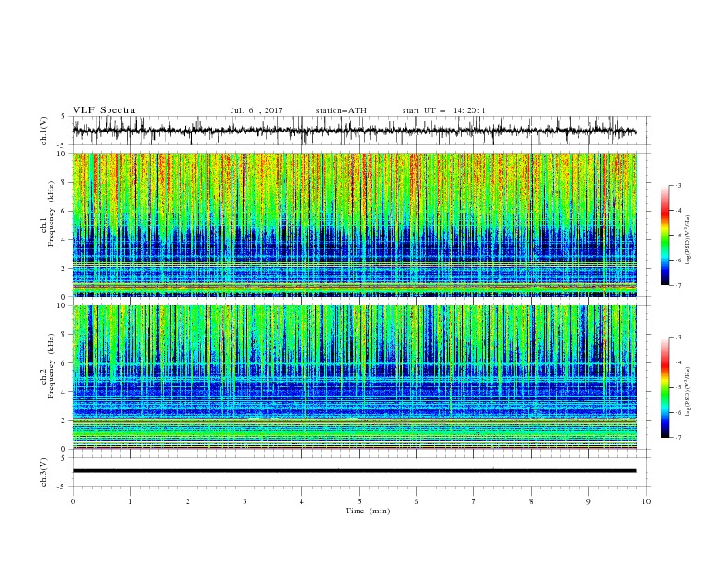Viewport: 728px width, 563px height.
Task: Click the date 'Jul. 6 , 2017'
Action: coord(256,110)
